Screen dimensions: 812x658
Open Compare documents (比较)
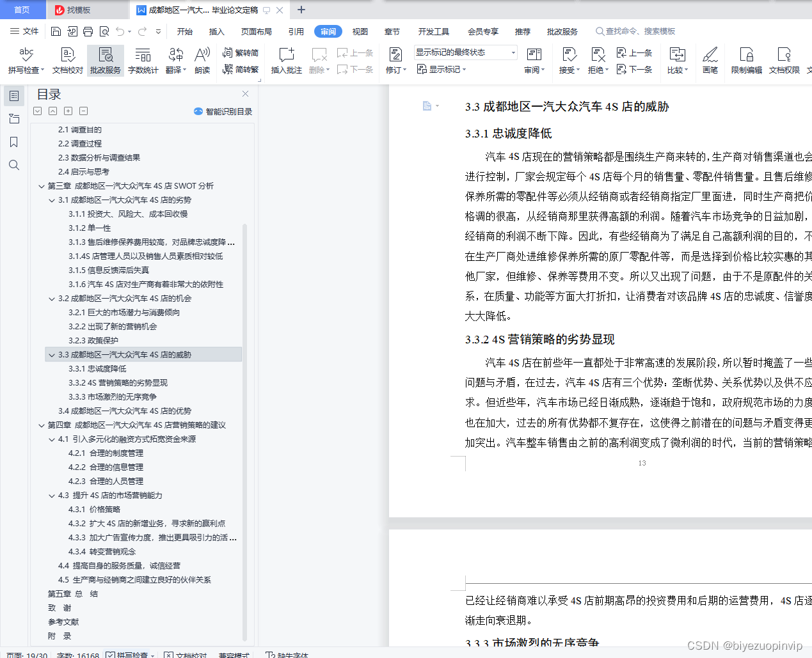click(678, 61)
